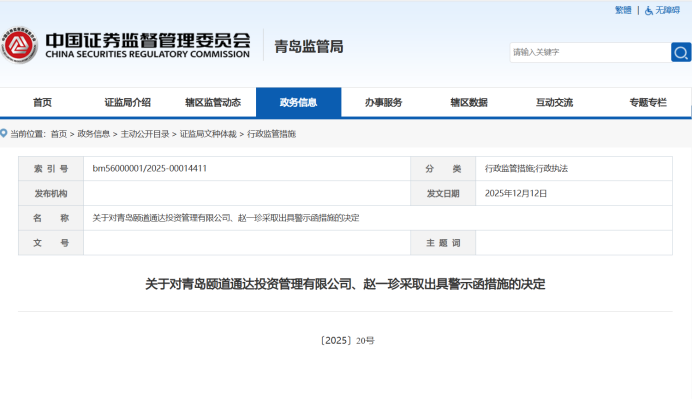Click 主动公开目录 in the breadcrumb
Image resolution: width=692 pixels, height=400 pixels.
144,134
